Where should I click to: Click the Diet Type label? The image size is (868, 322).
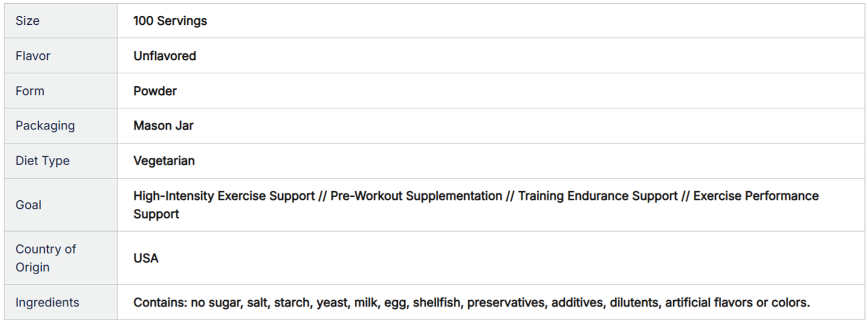pos(42,161)
